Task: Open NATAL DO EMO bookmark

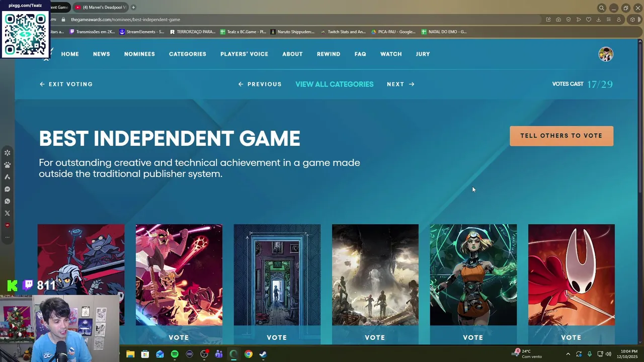Action: (444, 32)
